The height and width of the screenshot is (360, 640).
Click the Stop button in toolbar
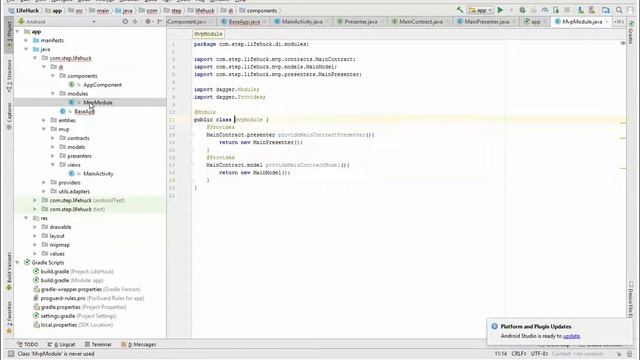coord(567,10)
